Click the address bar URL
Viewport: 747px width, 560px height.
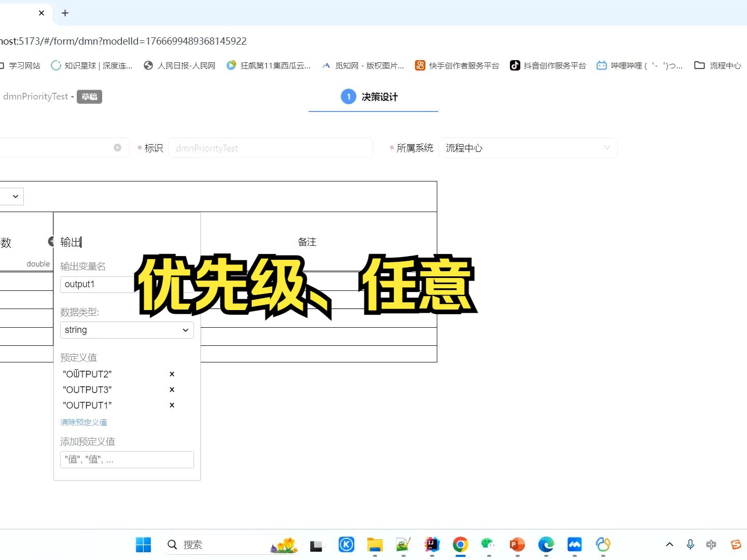(x=123, y=41)
